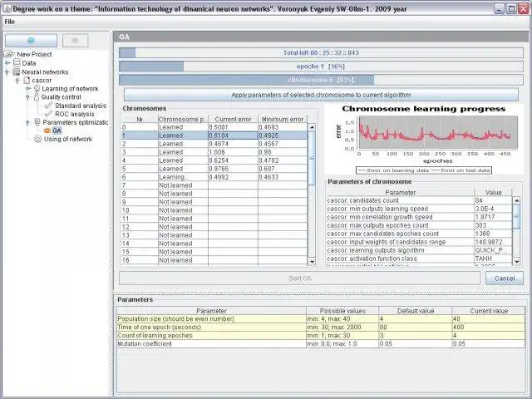The width and height of the screenshot is (532, 399).
Task: Click the cascor document icon
Action: pos(27,80)
